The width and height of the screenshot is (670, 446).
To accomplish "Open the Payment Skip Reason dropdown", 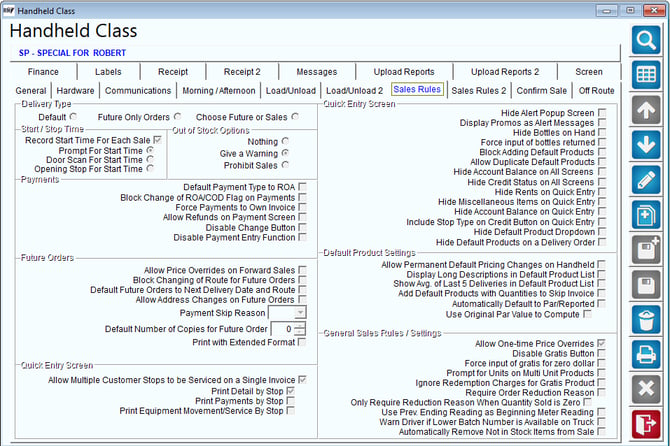I will [300, 313].
